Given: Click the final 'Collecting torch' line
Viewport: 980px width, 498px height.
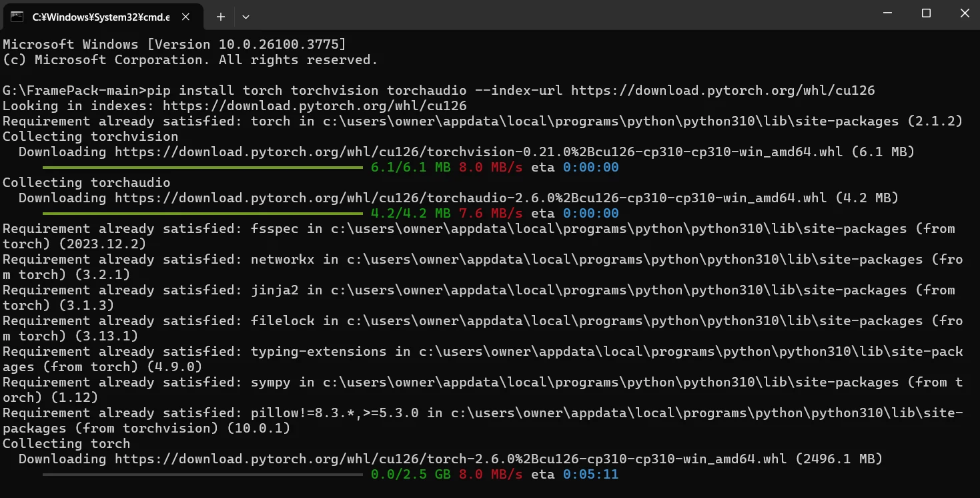Looking at the screenshot, I should [67, 444].
